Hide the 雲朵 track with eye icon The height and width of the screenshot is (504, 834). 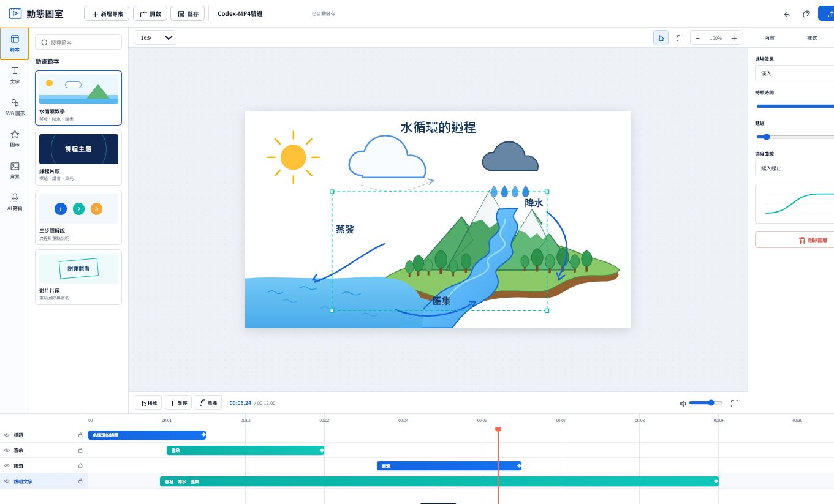(x=7, y=450)
